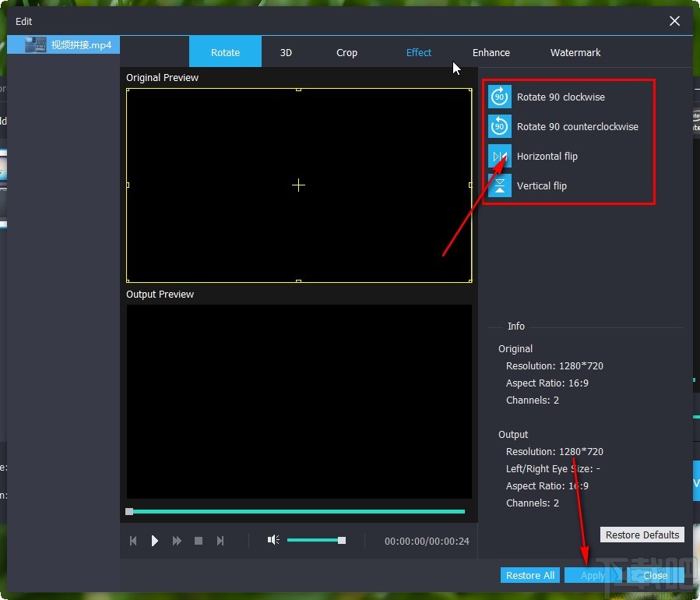Jump to previous frame with skip-back icon
700x600 pixels.
[x=133, y=541]
